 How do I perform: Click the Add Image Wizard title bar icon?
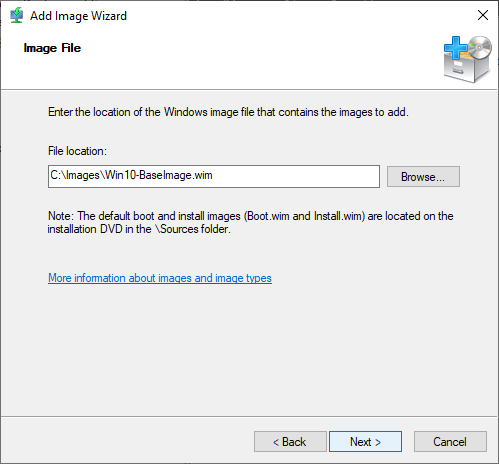click(16, 15)
